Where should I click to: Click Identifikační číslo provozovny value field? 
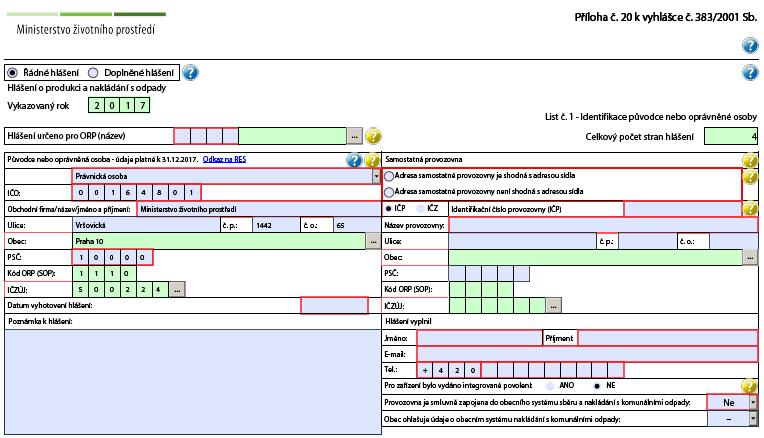(683, 209)
